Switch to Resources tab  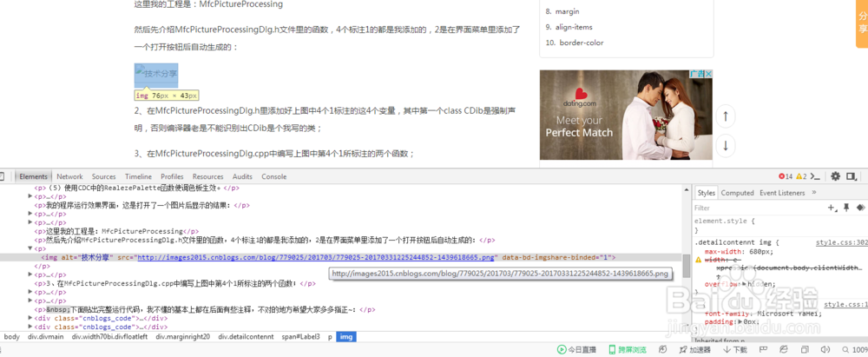tap(208, 176)
